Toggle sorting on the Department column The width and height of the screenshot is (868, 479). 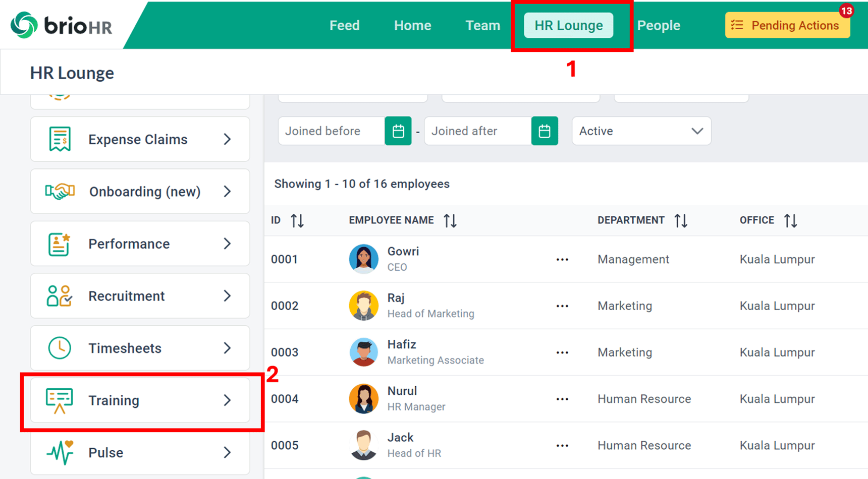coord(681,220)
